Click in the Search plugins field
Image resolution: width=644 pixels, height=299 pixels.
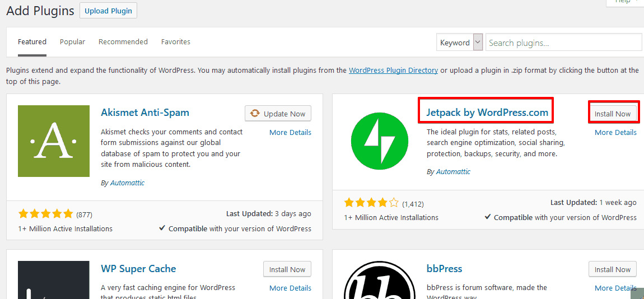(564, 43)
